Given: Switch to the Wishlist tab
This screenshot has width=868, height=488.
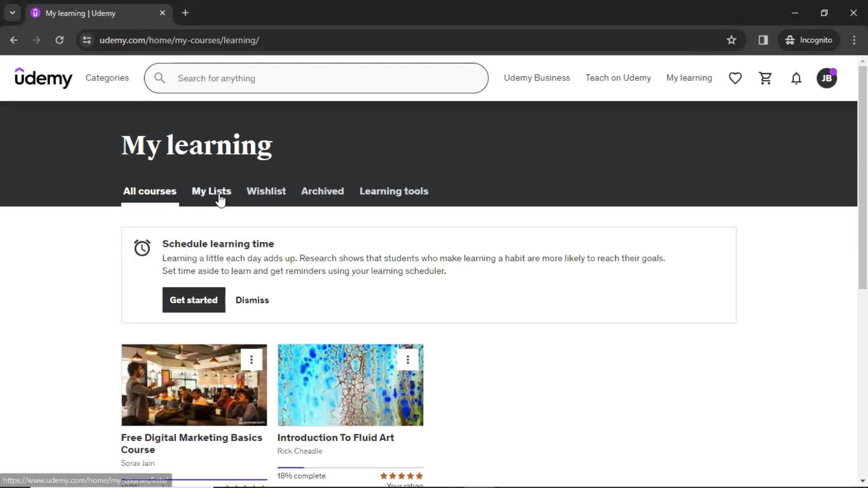Looking at the screenshot, I should point(266,191).
